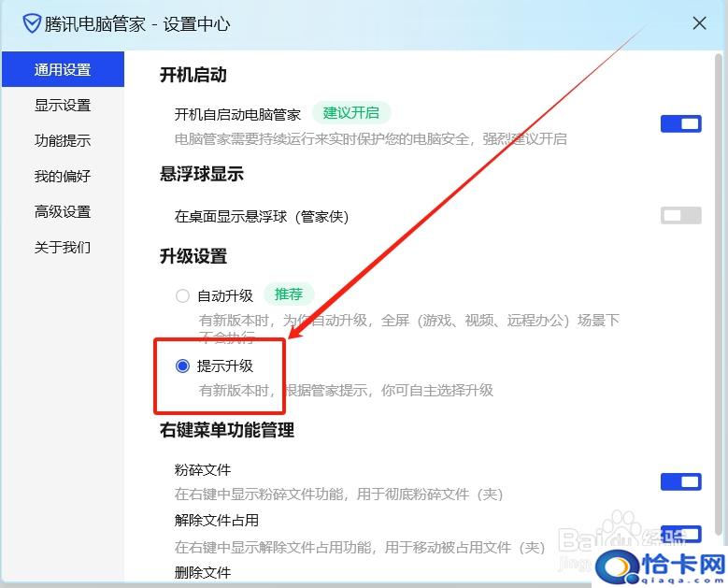Click the 解除文件占用 label
This screenshot has height=588, width=728.
pos(217,520)
